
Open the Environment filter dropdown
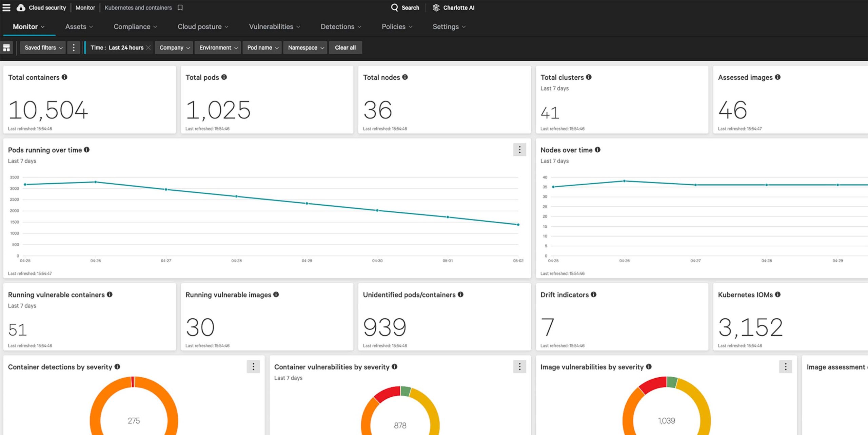tap(218, 48)
